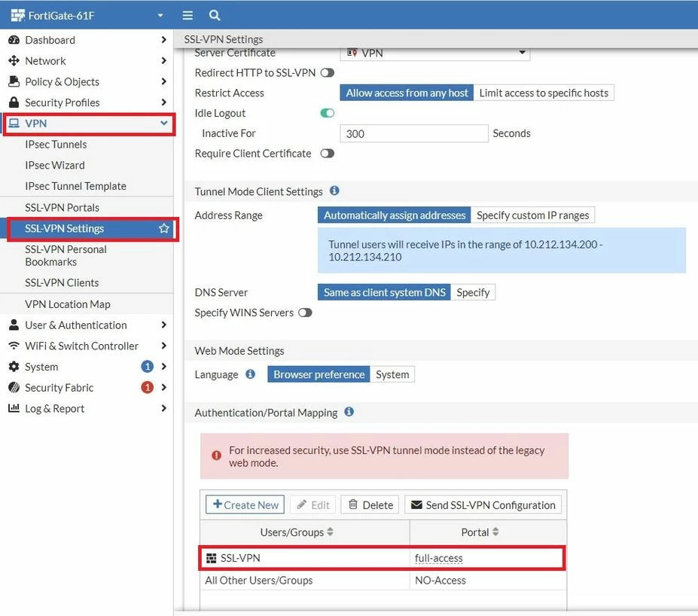Open VPN Location Map item

[x=68, y=304]
